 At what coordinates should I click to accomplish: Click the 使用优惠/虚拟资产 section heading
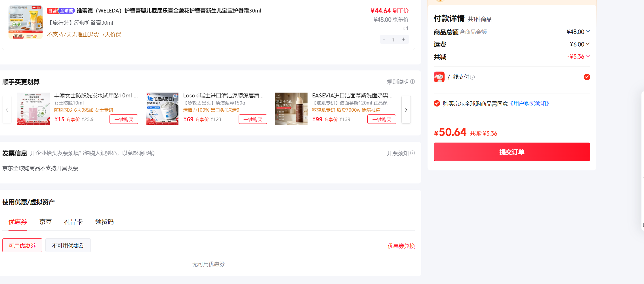pyautogui.click(x=28, y=202)
